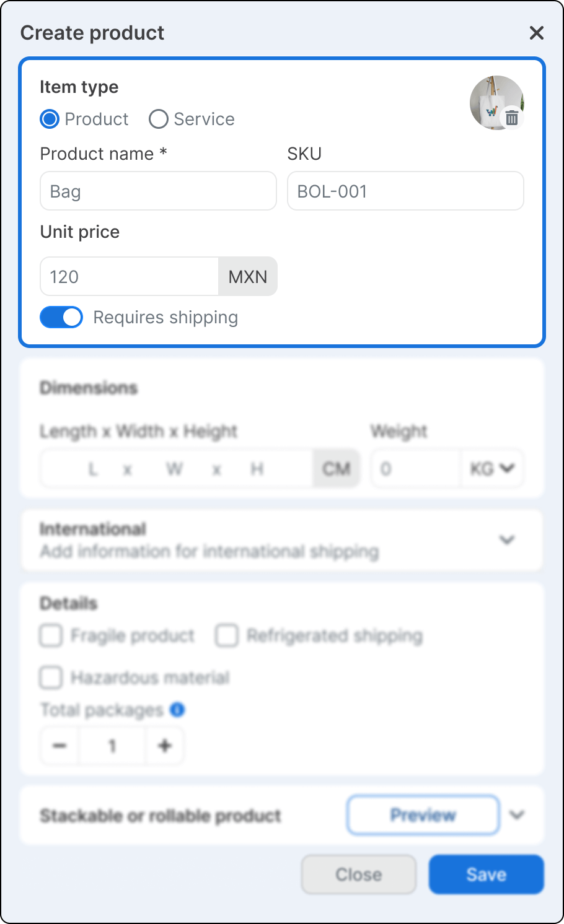Viewport: 564px width, 924px height.
Task: Increase total packages with plus button
Action: (165, 746)
